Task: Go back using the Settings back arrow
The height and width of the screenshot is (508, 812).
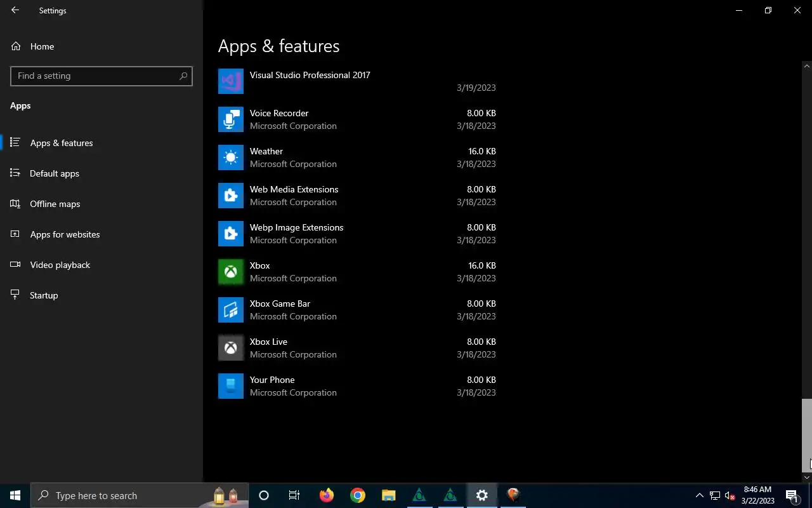Action: [x=15, y=10]
